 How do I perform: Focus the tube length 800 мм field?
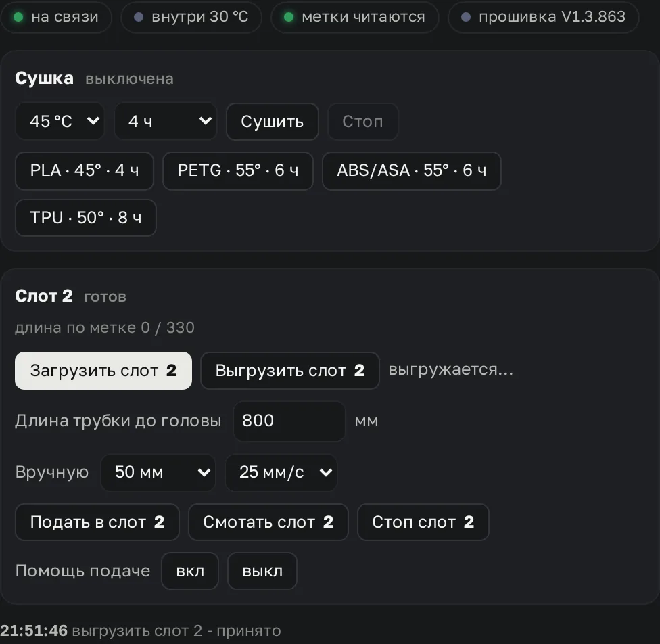tap(289, 421)
